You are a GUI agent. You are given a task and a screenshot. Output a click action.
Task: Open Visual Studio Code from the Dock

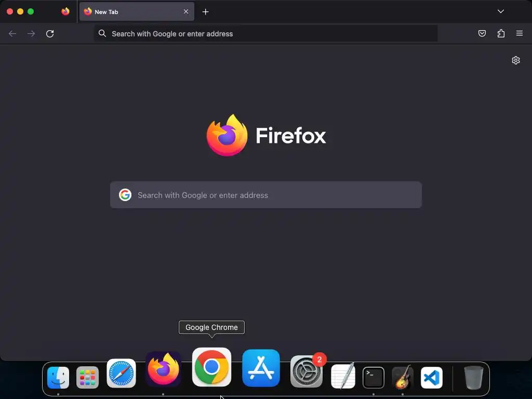[432, 377]
